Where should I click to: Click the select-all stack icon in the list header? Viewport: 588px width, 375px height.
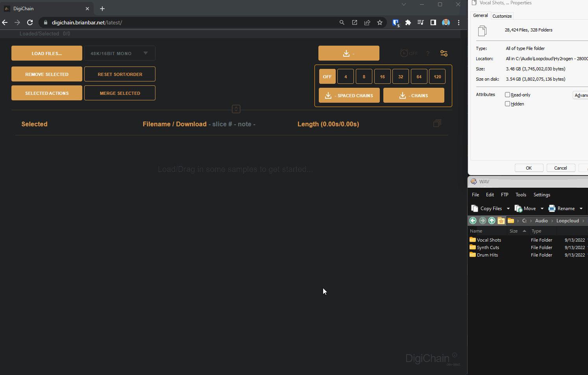[x=437, y=124]
